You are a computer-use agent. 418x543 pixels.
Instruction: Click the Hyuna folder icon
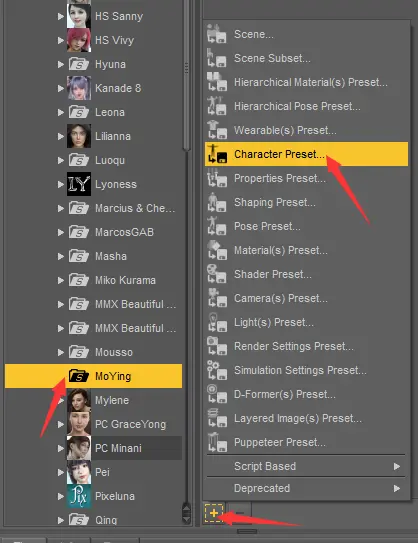(x=79, y=64)
